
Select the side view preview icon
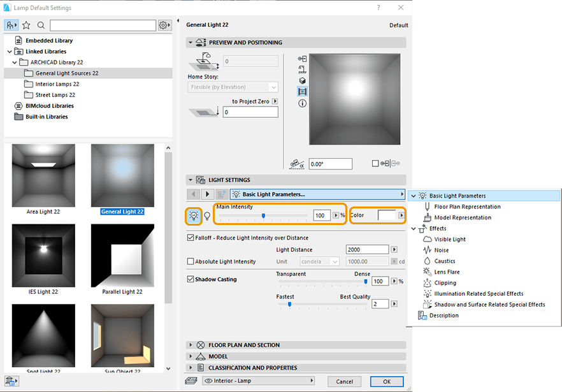click(x=302, y=69)
